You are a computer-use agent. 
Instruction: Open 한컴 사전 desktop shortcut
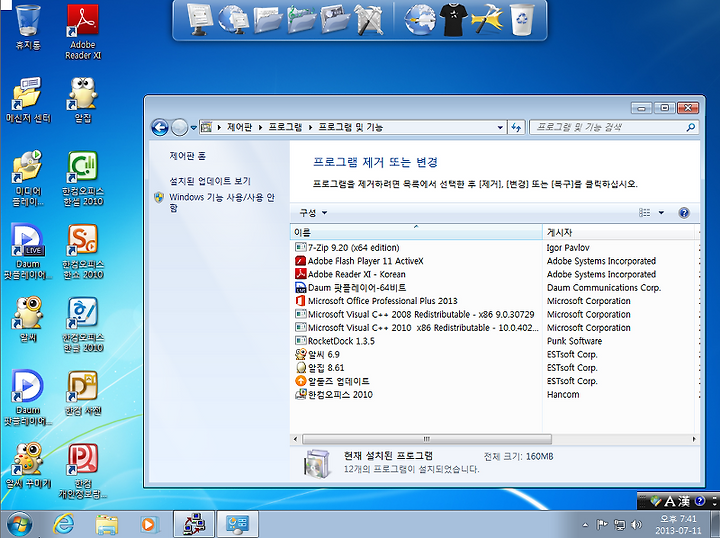point(83,392)
